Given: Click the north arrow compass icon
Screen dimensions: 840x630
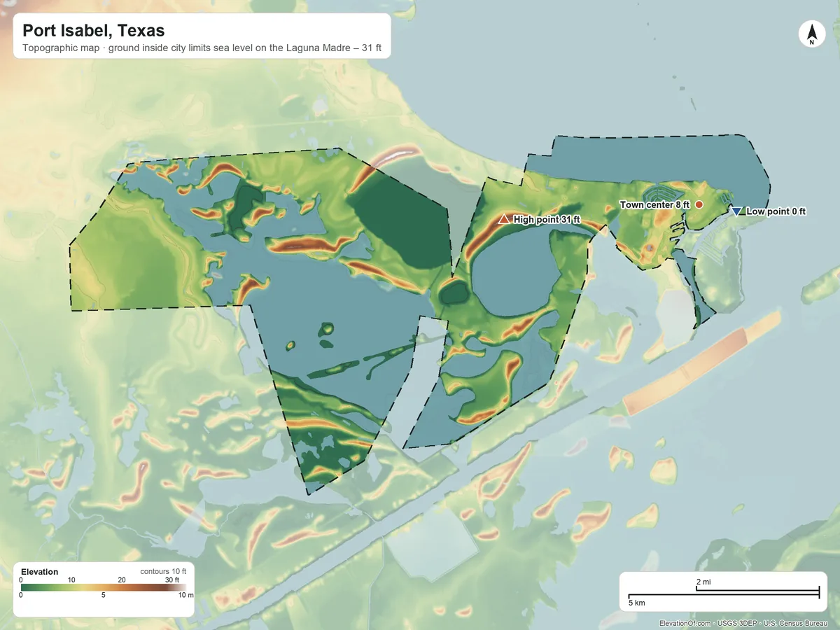Looking at the screenshot, I should tap(811, 34).
